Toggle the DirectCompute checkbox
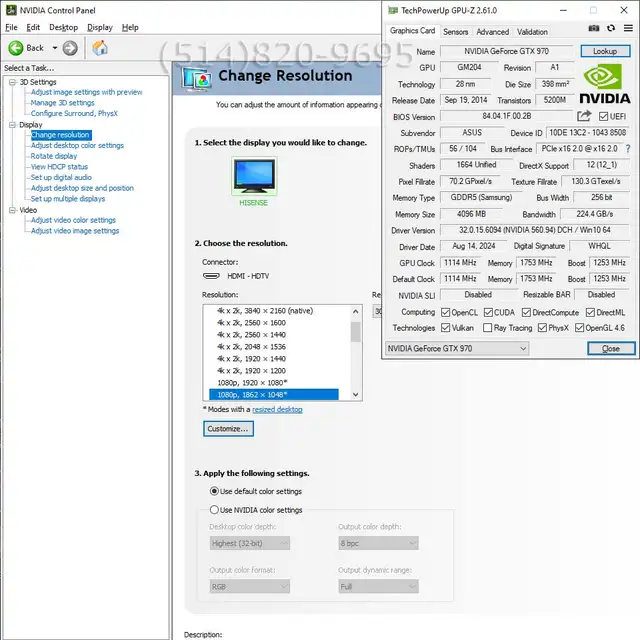The width and height of the screenshot is (640, 640). click(526, 313)
